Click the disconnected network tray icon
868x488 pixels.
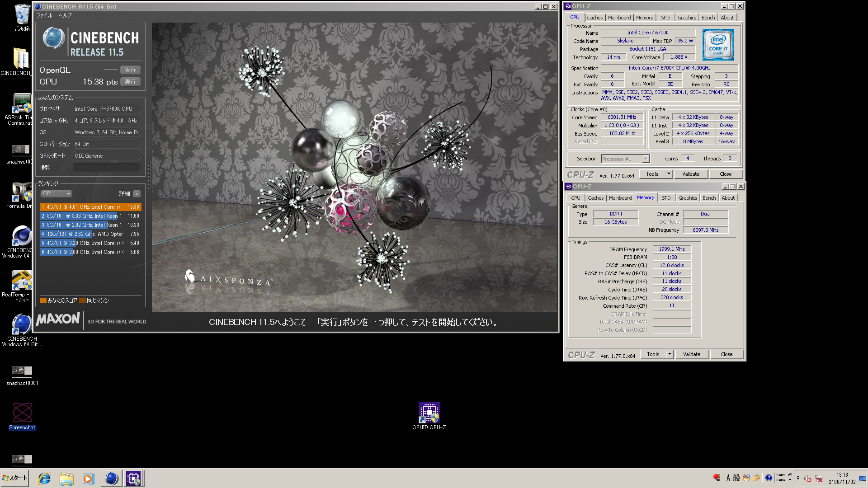click(x=819, y=479)
